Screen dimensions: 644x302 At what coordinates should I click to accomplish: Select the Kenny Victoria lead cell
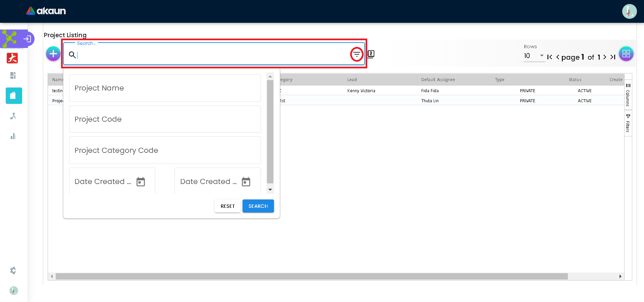tap(361, 91)
